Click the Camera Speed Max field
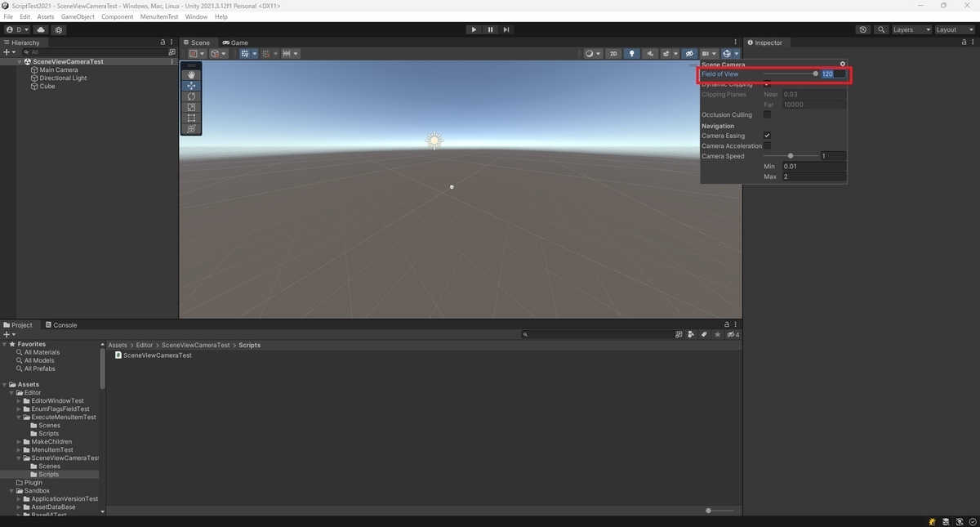Image resolution: width=980 pixels, height=527 pixels. (813, 176)
